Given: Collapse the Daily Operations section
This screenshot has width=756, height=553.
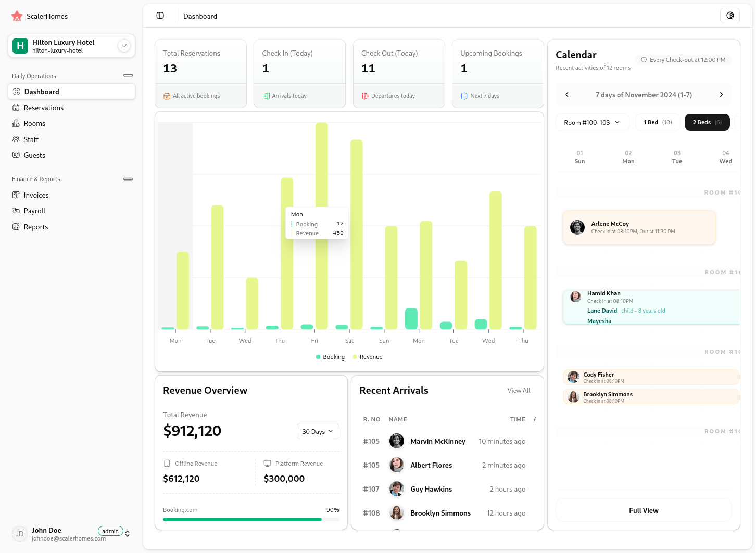Looking at the screenshot, I should 128,75.
